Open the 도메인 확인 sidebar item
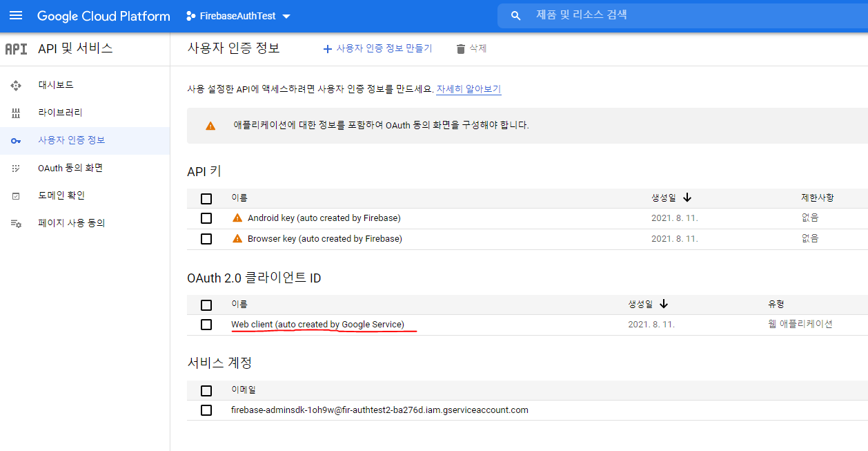Image resolution: width=868 pixels, height=451 pixels. [85, 195]
